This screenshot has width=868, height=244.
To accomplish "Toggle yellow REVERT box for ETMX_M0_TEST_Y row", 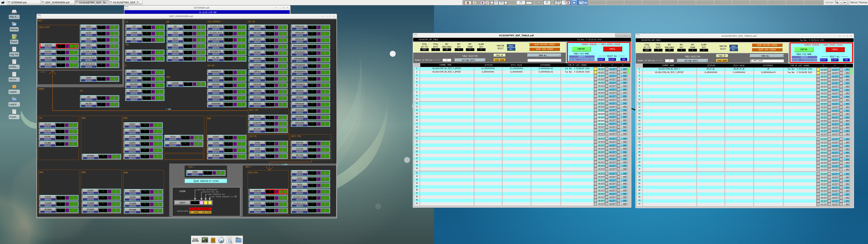I will [818, 69].
